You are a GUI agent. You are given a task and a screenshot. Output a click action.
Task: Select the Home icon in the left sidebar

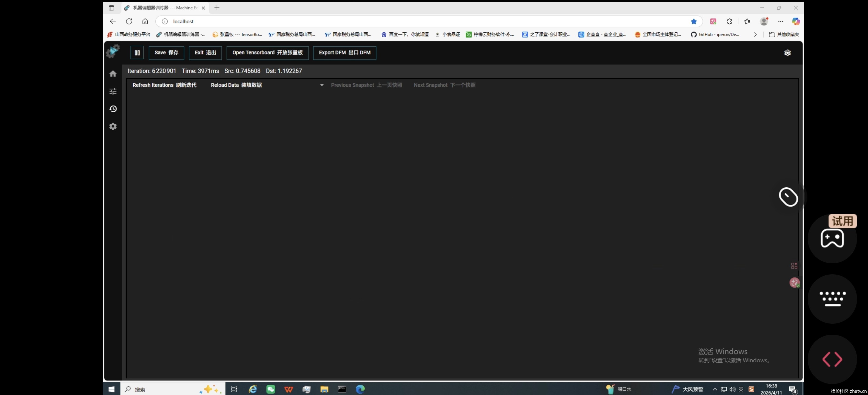(113, 74)
